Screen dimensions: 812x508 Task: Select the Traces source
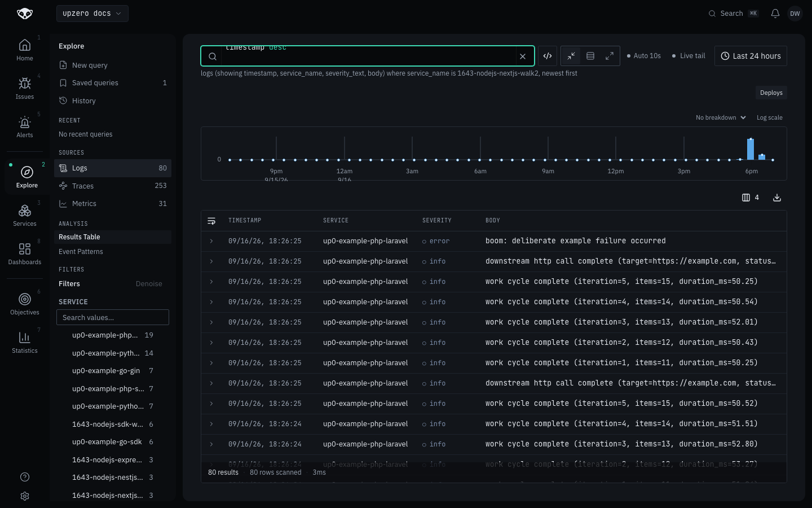(x=113, y=186)
